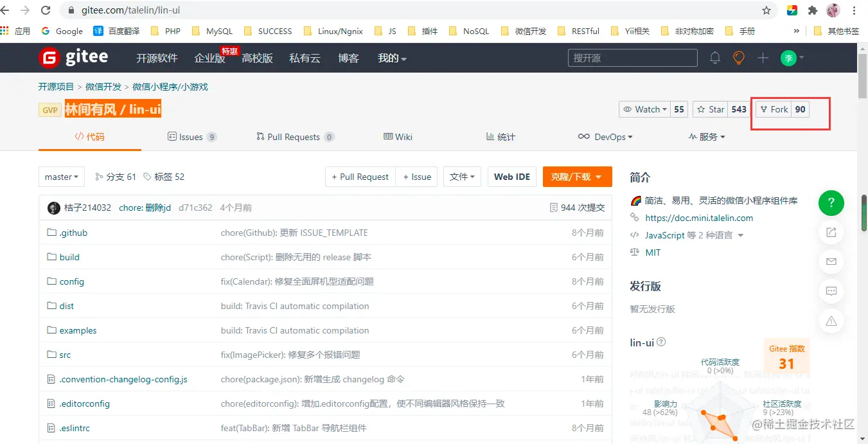Expand the 服务 dropdown tab

coord(707,137)
